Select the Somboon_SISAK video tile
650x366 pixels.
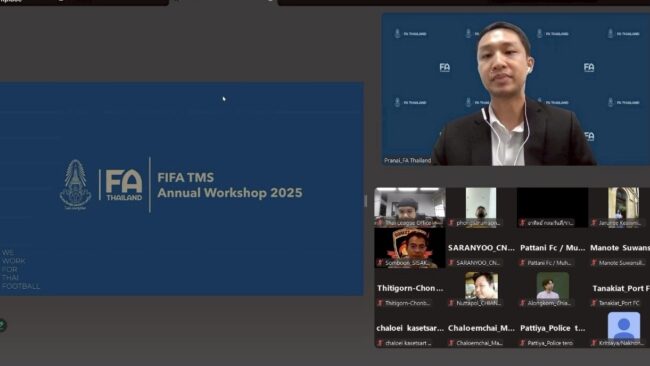click(410, 247)
